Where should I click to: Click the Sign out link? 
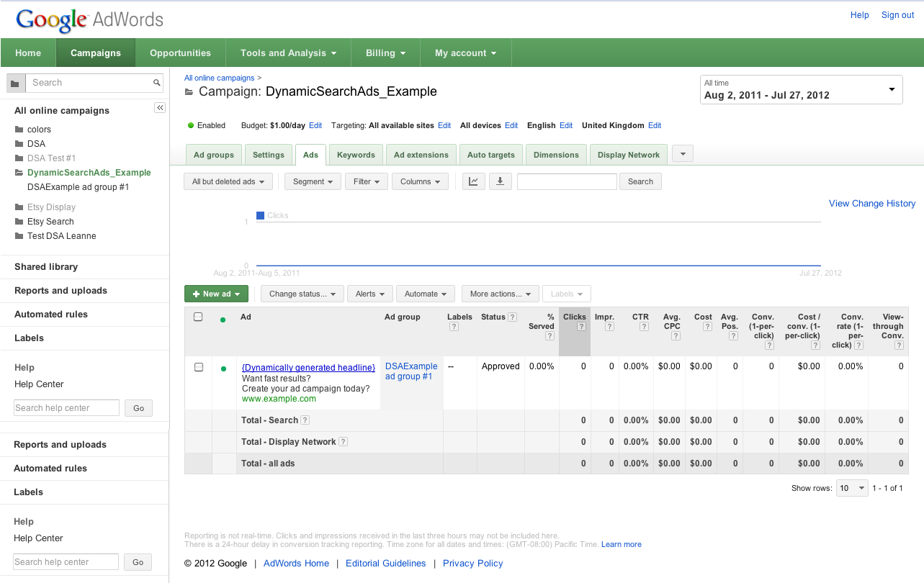[897, 15]
